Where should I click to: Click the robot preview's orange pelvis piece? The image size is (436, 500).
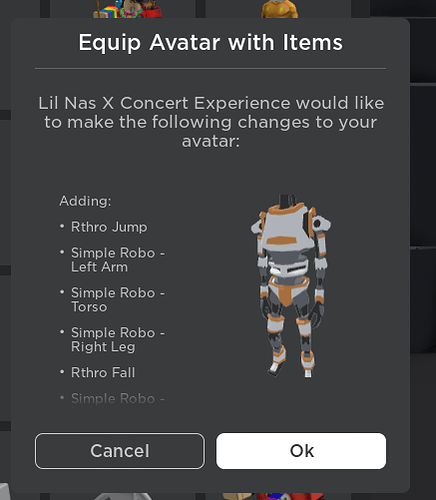point(286,292)
